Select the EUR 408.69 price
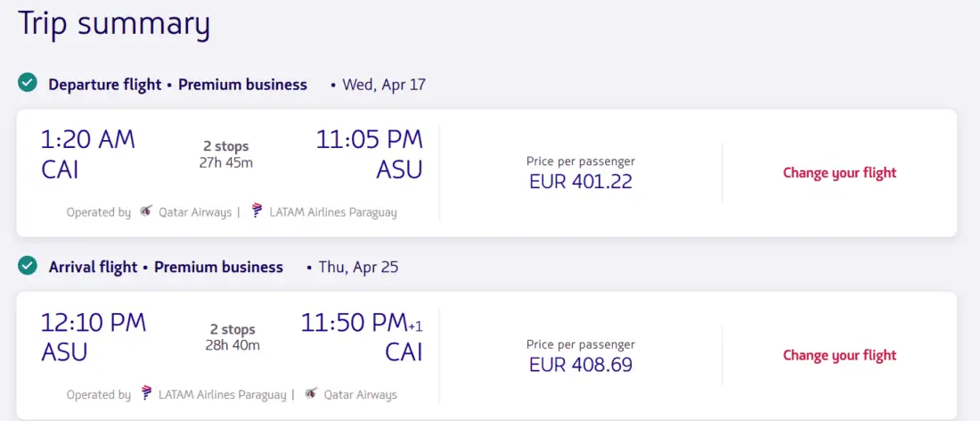 580,364
